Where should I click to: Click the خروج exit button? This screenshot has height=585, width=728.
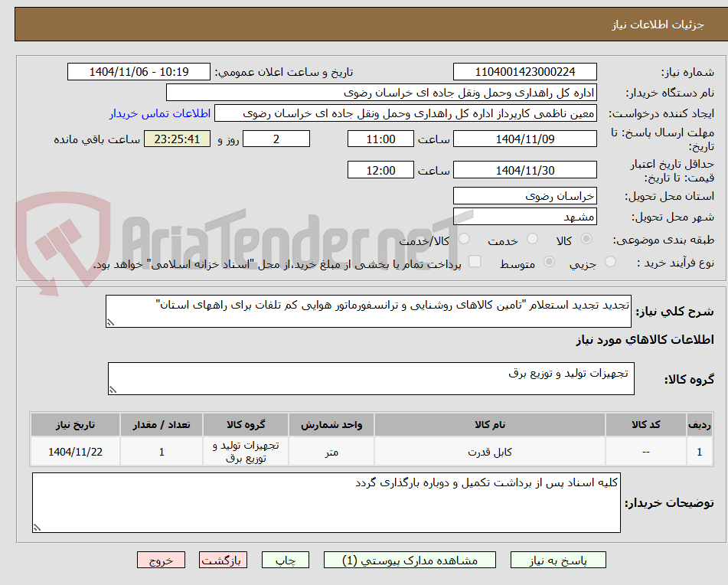(x=161, y=560)
